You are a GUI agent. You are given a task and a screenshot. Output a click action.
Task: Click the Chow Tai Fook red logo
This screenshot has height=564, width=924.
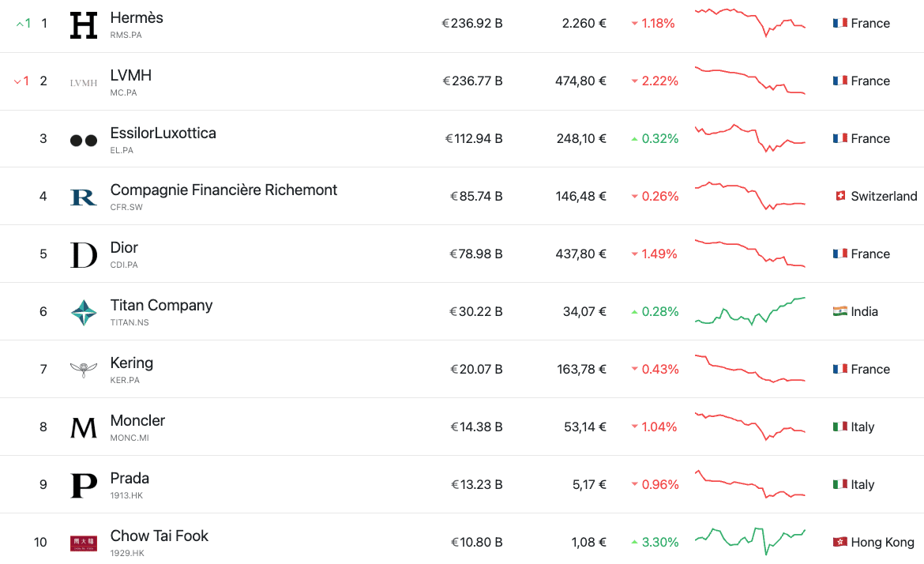click(x=83, y=543)
